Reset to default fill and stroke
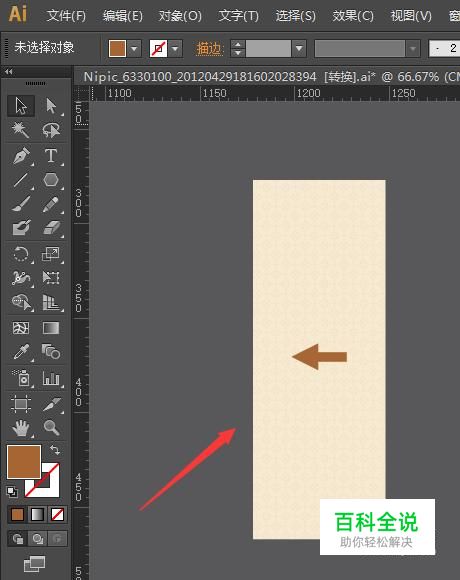The width and height of the screenshot is (460, 580). click(x=12, y=492)
